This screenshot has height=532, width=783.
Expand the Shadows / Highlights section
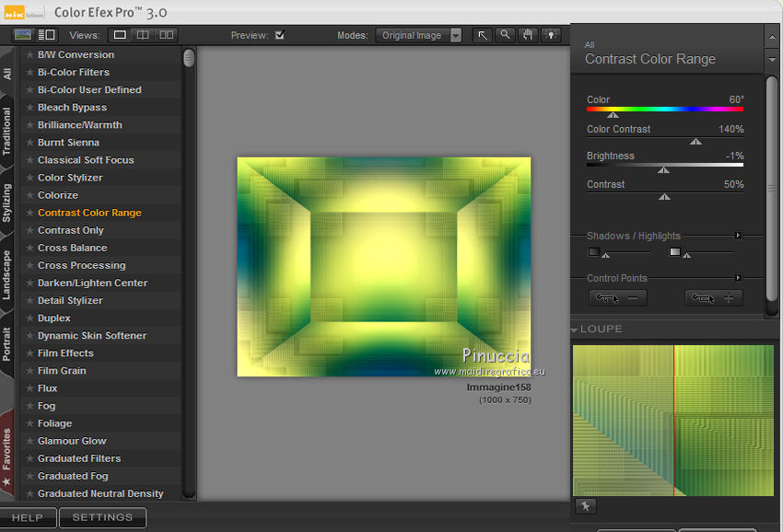738,236
